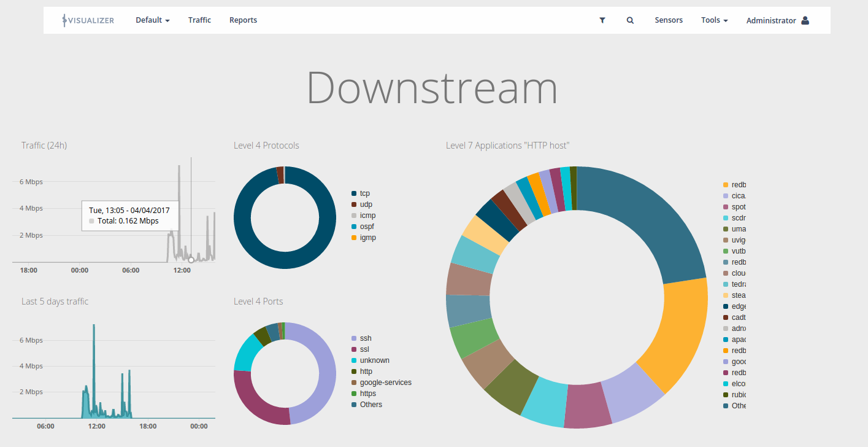Viewport: 868px width, 447px height.
Task: Click the 'Traffic (24h)' chart title
Action: click(44, 146)
